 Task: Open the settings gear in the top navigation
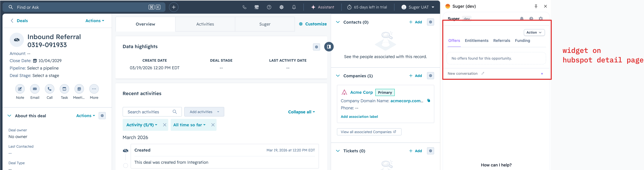281,7
